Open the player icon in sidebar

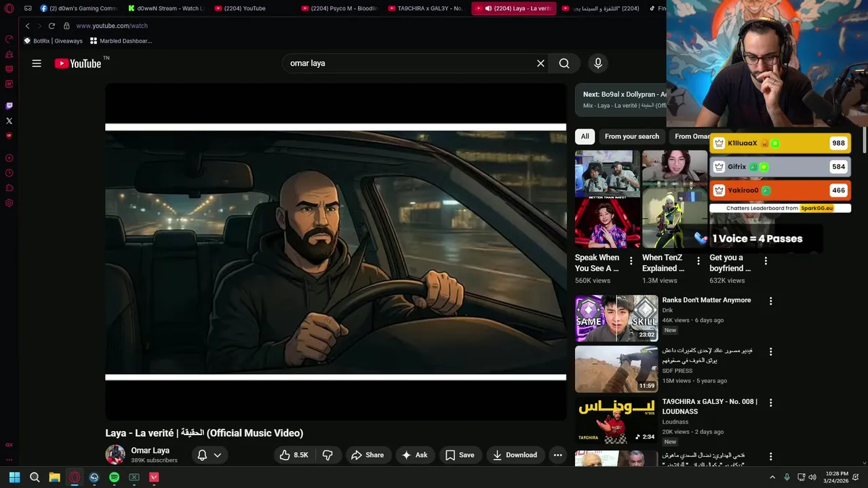[9, 158]
